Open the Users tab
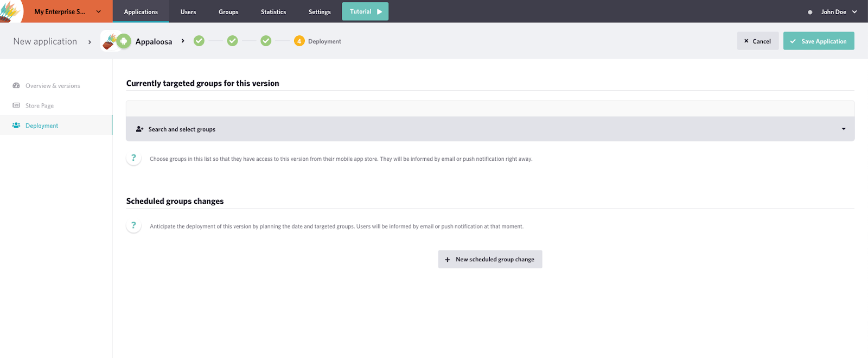The width and height of the screenshot is (868, 358). [x=188, y=11]
